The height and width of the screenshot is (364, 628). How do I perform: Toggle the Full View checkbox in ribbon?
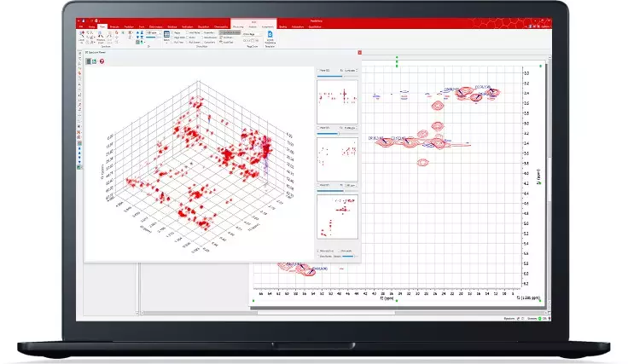coord(172,42)
